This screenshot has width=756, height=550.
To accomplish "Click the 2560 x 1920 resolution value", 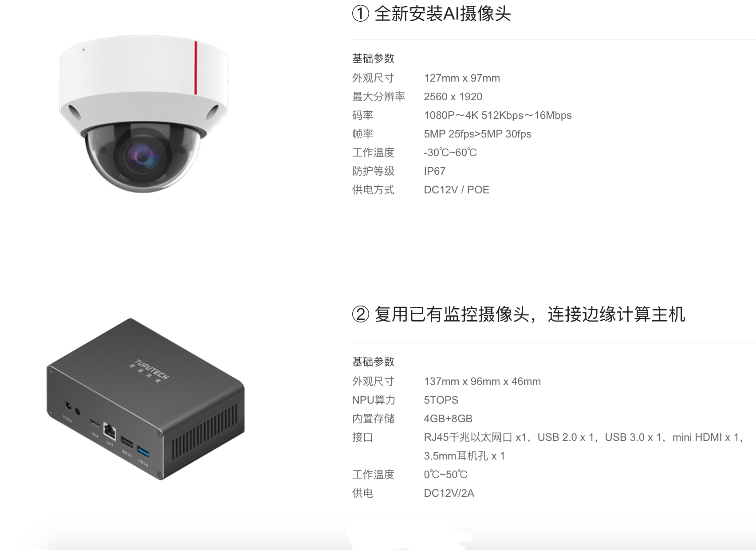I will [x=453, y=97].
